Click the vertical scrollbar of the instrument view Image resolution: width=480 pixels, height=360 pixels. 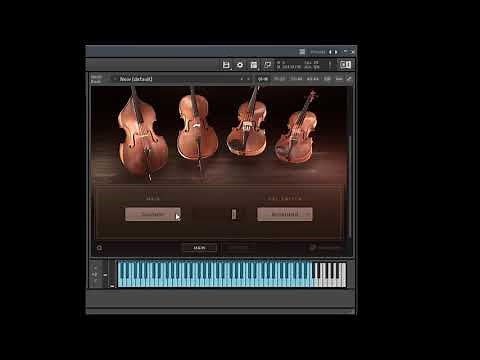[x=350, y=187]
